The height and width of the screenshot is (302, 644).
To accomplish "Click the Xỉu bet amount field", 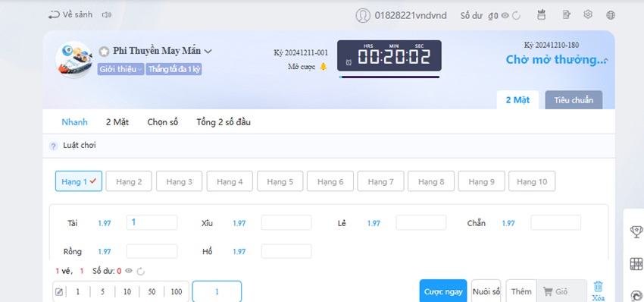I will tap(286, 222).
